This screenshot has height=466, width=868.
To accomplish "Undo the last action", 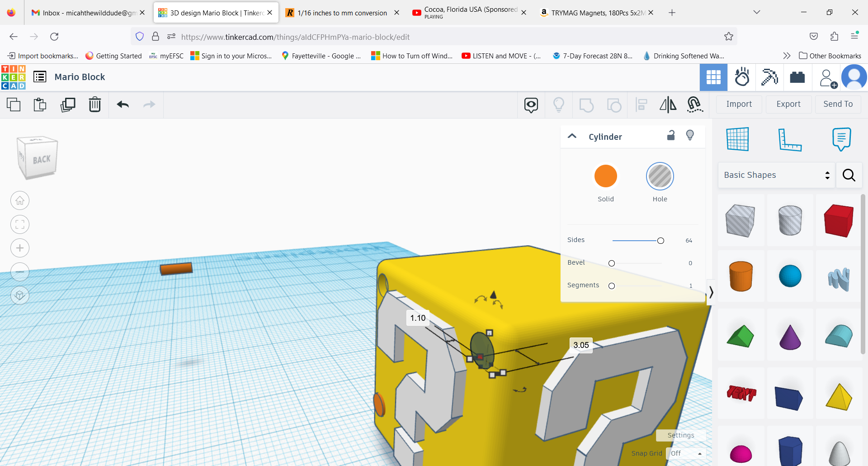I will tap(122, 105).
